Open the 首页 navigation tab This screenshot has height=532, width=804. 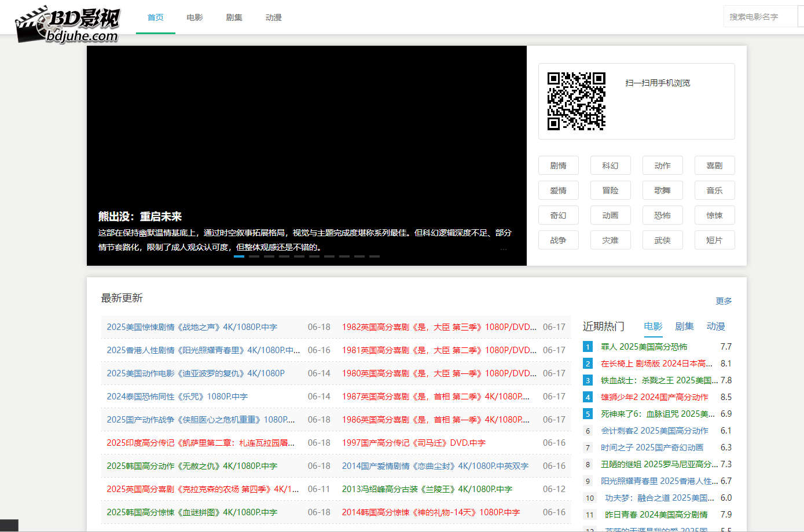tap(156, 17)
